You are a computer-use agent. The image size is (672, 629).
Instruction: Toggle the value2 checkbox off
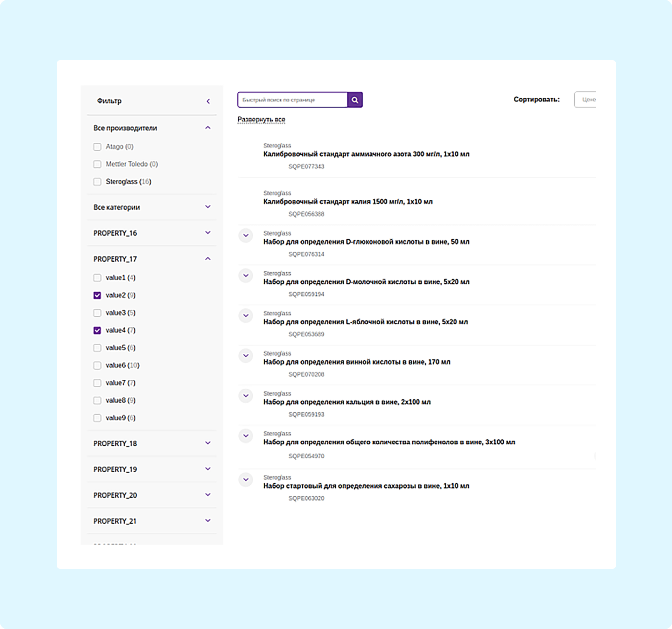coord(96,295)
